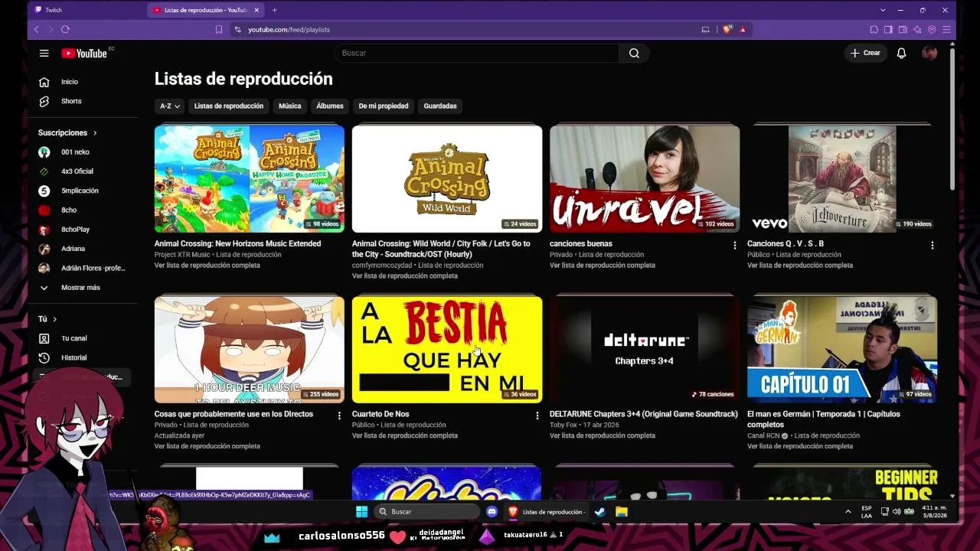This screenshot has height=551, width=980.
Task: Open the Windows Start menu
Action: tap(361, 511)
